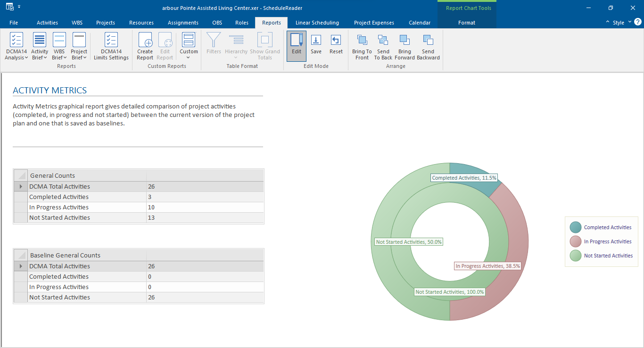Save the report chart changes
Viewport: 644px width, 348px height.
coord(316,46)
